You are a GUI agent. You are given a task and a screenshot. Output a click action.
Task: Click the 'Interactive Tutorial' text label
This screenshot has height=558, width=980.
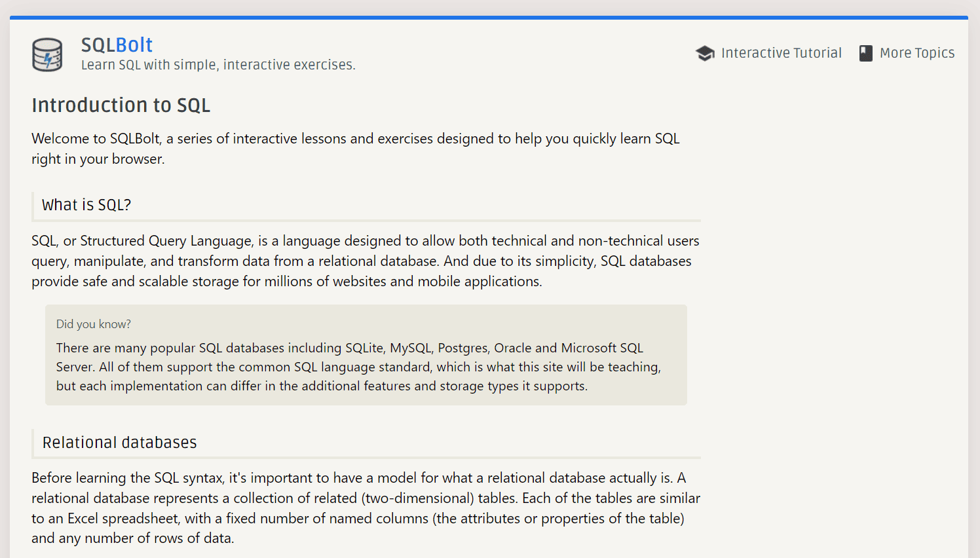click(782, 53)
